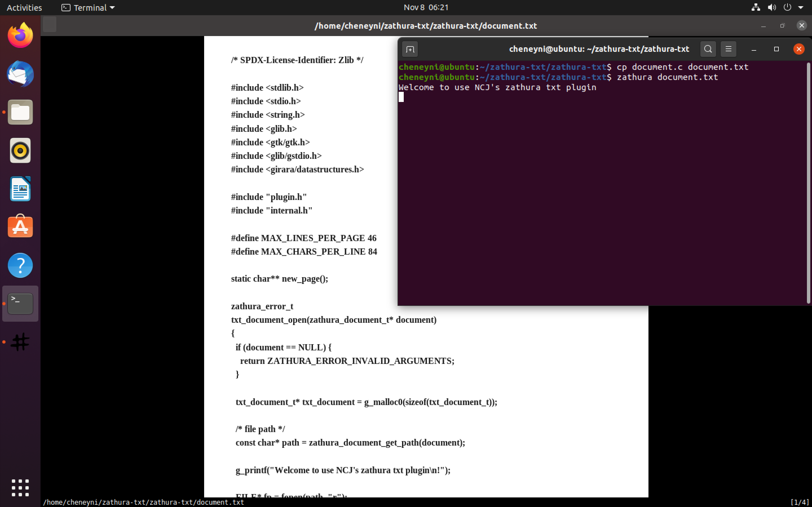Expand the system status menu arrow
The height and width of the screenshot is (507, 812).
pyautogui.click(x=801, y=7)
